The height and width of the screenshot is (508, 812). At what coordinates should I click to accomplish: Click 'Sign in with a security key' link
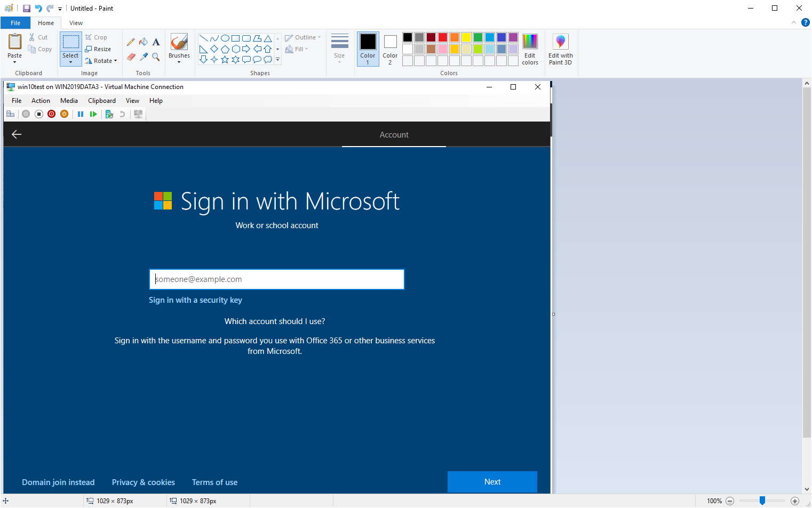pyautogui.click(x=195, y=300)
